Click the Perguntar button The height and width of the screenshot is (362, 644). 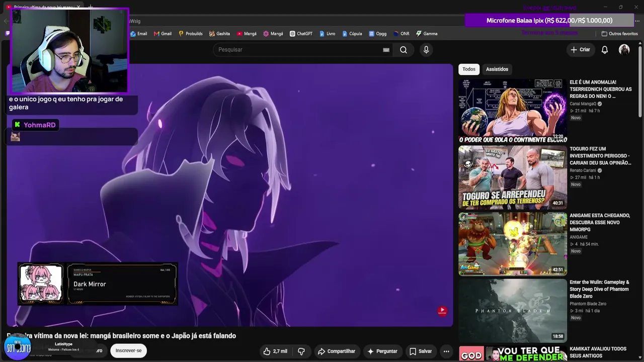pyautogui.click(x=382, y=351)
